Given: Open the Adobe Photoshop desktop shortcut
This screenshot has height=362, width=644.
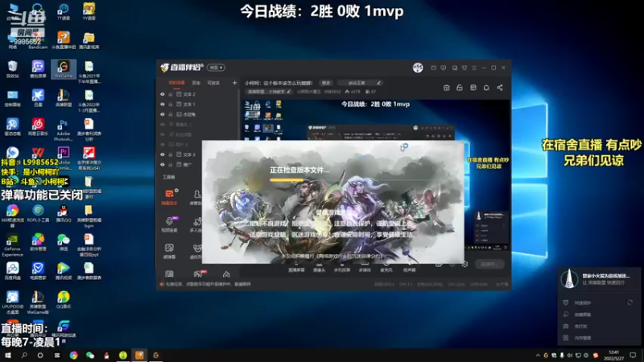Looking at the screenshot, I should pos(64,130).
